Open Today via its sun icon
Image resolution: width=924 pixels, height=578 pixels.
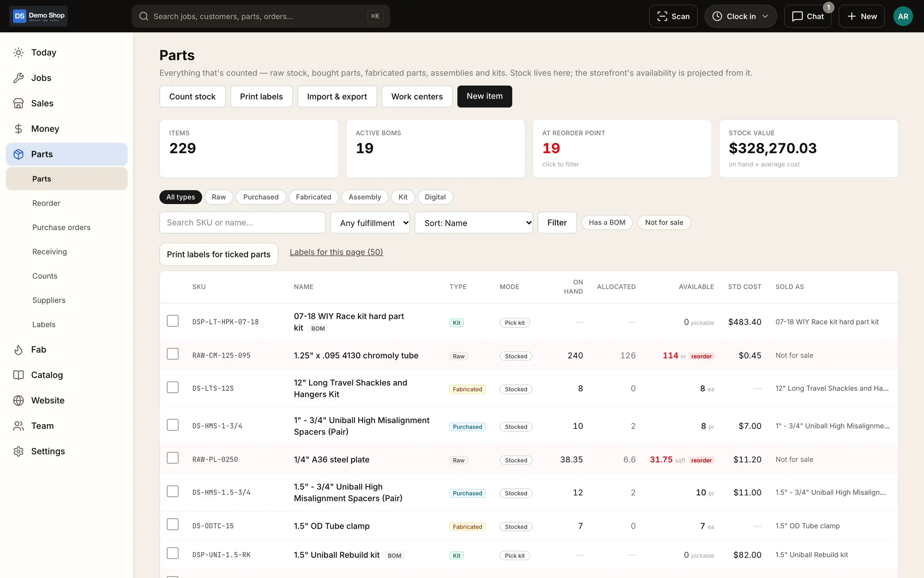point(18,52)
